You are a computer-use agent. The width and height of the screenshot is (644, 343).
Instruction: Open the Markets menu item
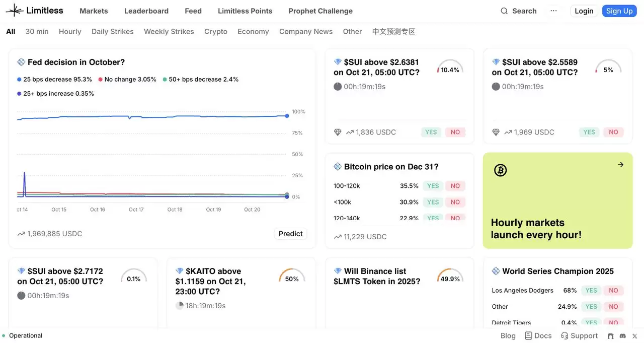94,11
